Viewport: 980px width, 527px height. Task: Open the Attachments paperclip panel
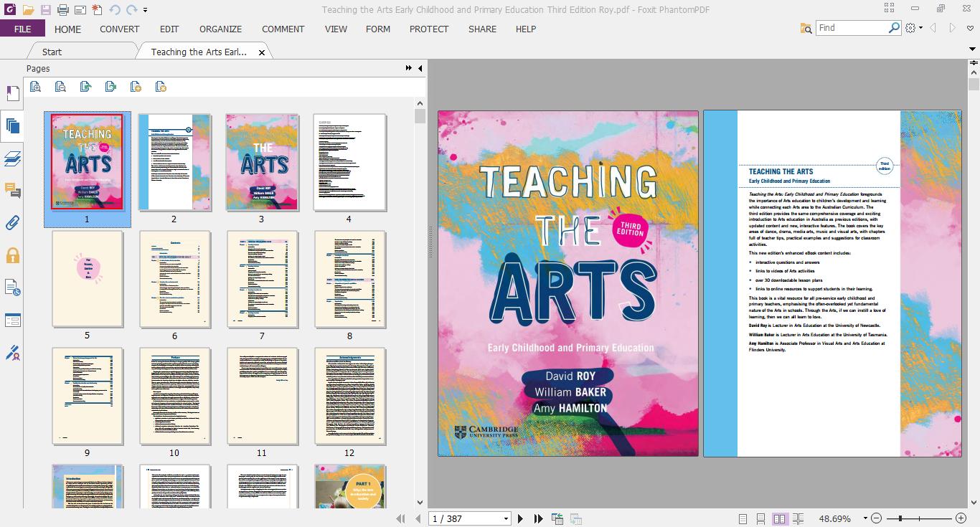pyautogui.click(x=12, y=223)
